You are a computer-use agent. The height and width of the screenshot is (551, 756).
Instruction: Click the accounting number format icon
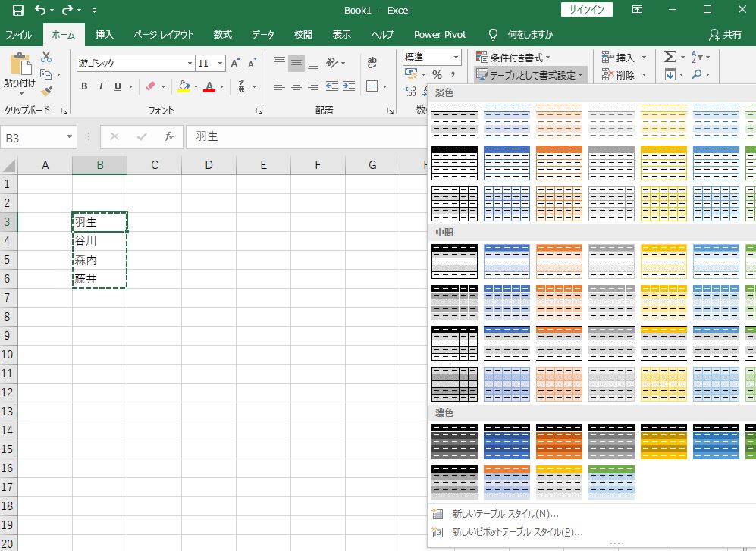point(411,74)
